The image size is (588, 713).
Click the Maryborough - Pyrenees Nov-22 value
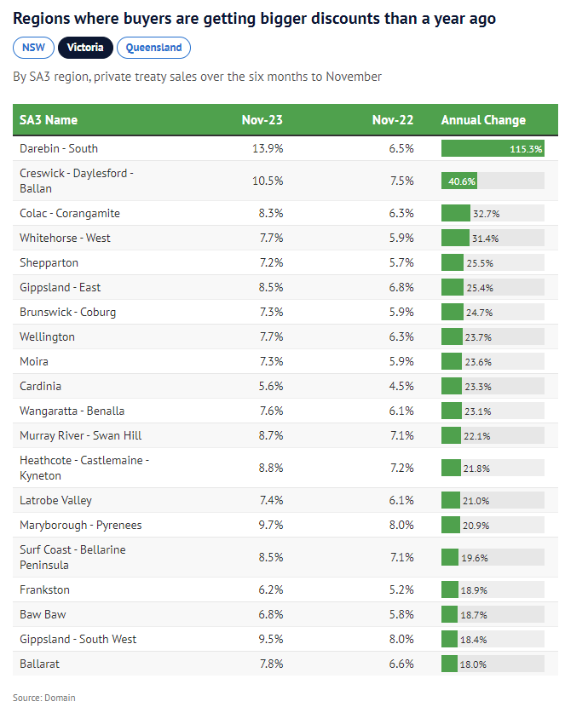[400, 525]
